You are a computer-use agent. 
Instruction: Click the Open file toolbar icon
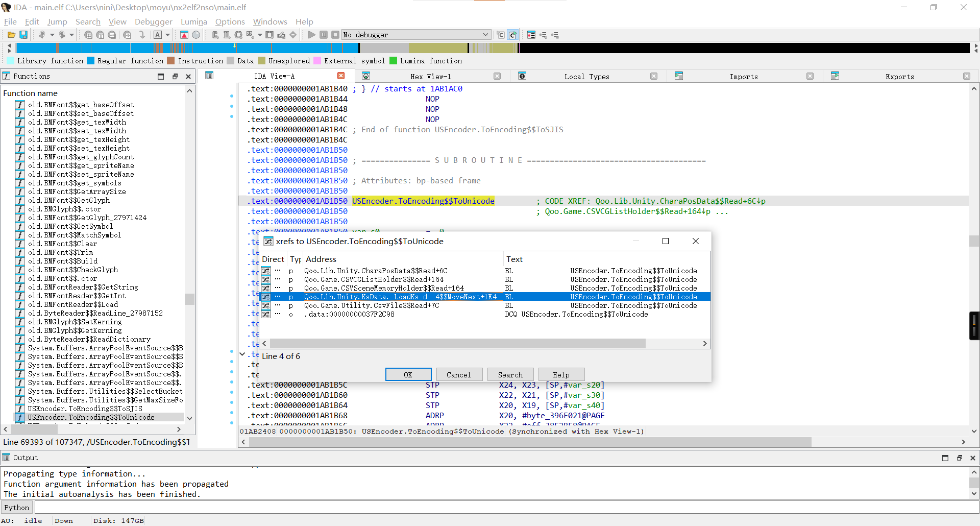(x=11, y=35)
